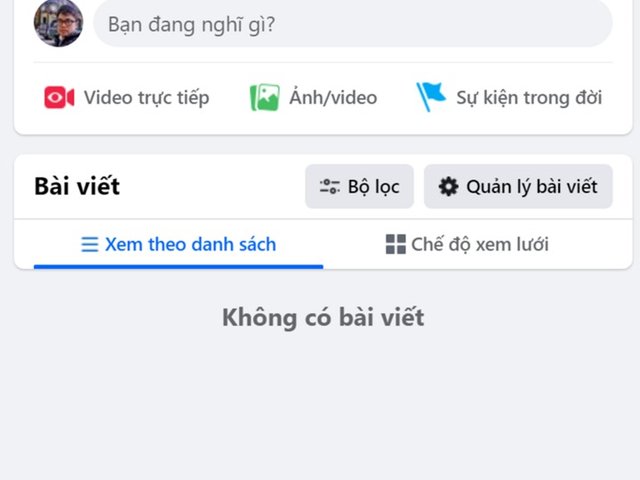The image size is (640, 480).
Task: Click the green photo/video icon
Action: pos(264,97)
